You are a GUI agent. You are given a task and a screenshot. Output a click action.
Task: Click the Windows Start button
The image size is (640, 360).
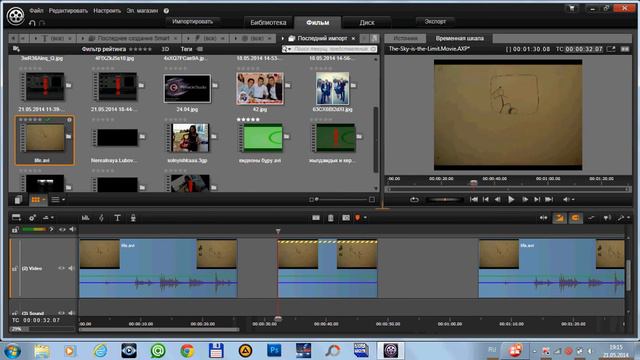point(12,351)
